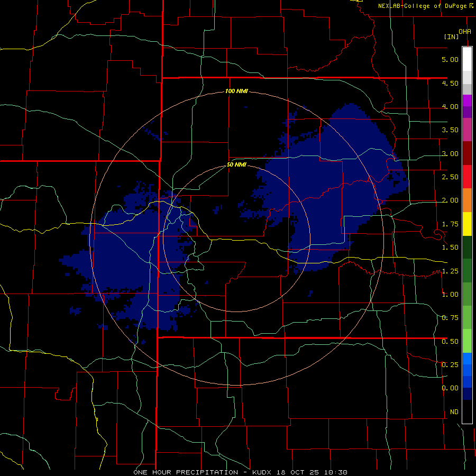This screenshot has width=476, height=476.
Task: Click the 0.25 legend value
Action: tap(450, 365)
